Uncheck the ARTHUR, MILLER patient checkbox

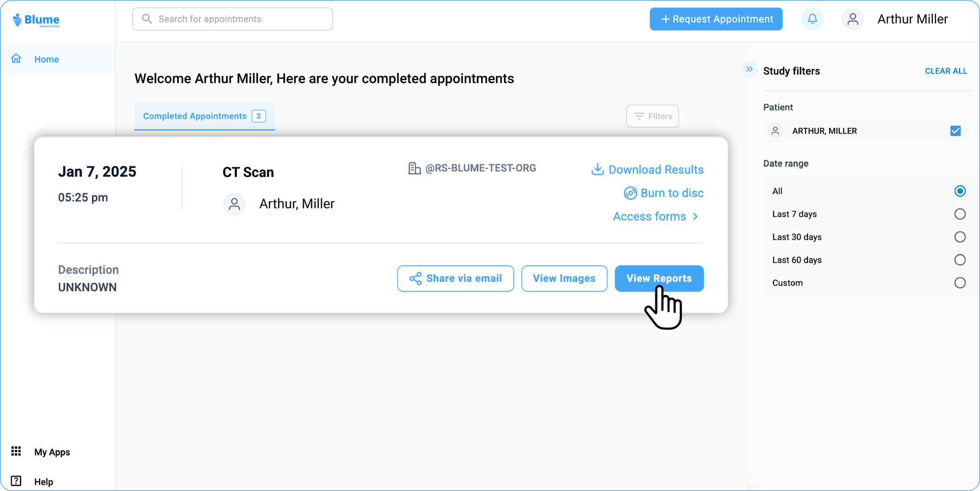[x=955, y=131]
